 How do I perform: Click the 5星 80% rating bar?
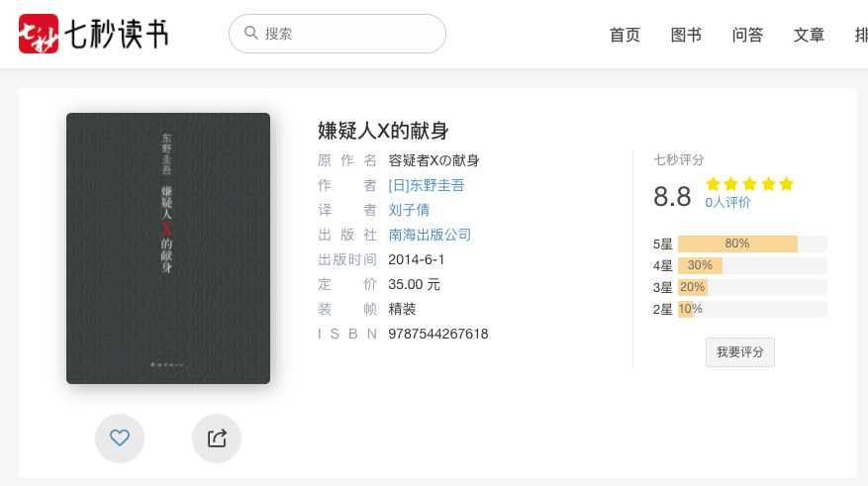pyautogui.click(x=752, y=243)
